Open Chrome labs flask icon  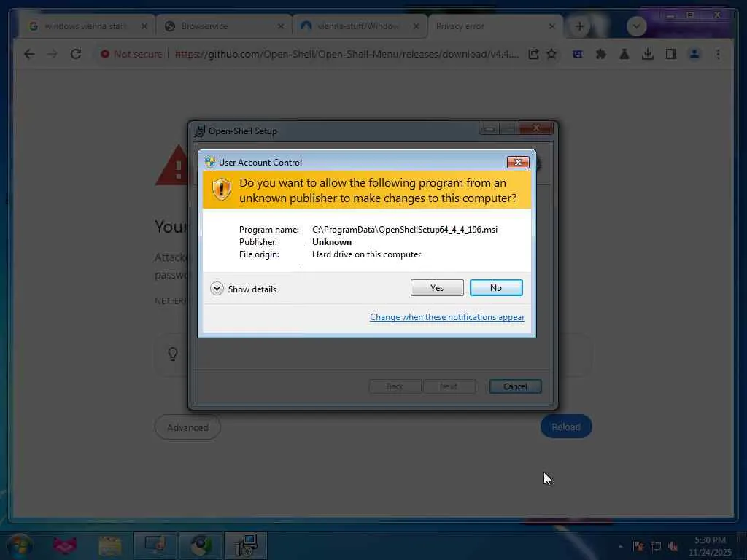point(624,54)
